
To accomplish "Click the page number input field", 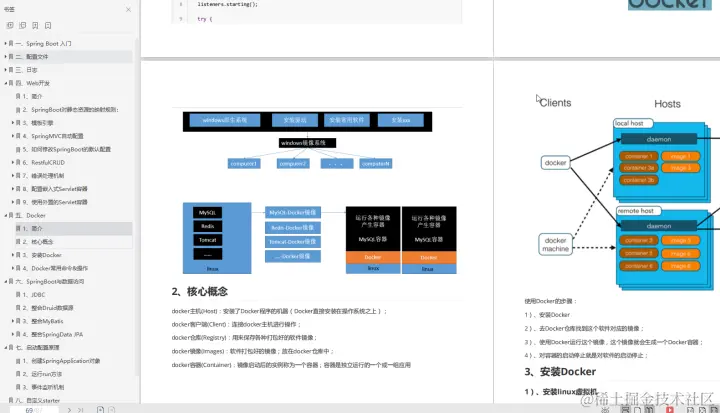I will 34,410.
